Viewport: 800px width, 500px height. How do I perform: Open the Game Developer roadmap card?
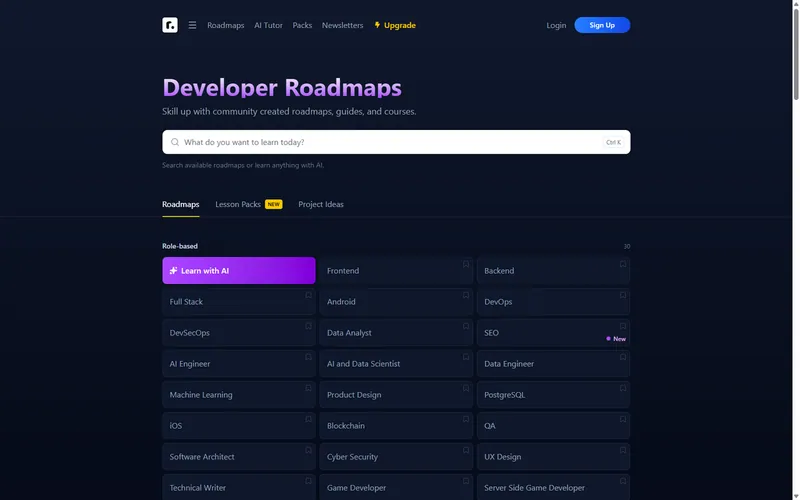point(396,487)
